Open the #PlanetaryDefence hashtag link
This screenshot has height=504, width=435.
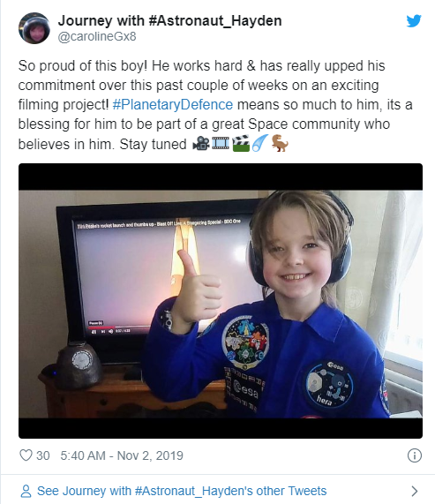[173, 105]
